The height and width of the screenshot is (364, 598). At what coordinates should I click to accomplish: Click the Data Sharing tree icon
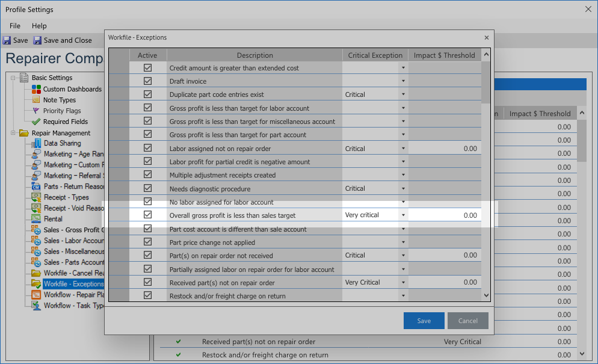(x=37, y=143)
